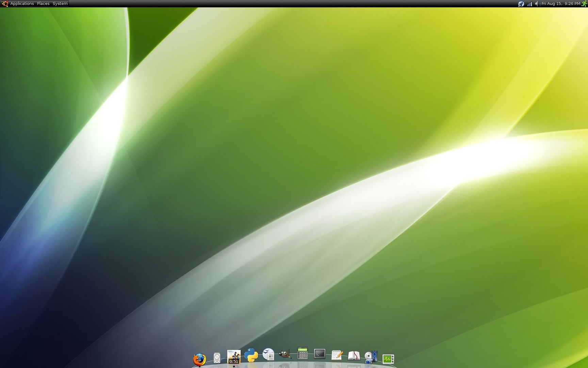The width and height of the screenshot is (588, 368).
Task: Open the System menu
Action: [60, 3]
